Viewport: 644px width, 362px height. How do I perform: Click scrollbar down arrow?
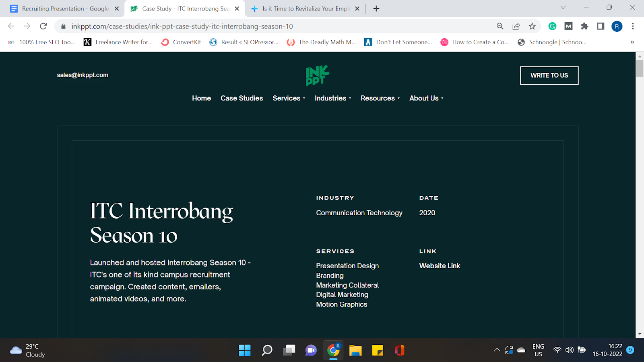[x=640, y=334]
